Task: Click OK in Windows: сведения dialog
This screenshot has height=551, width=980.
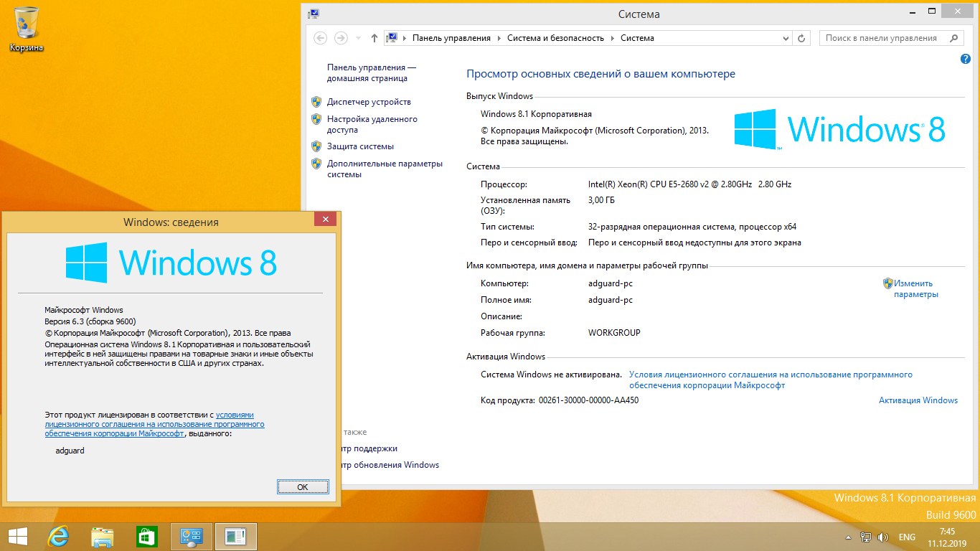Action: coord(303,486)
